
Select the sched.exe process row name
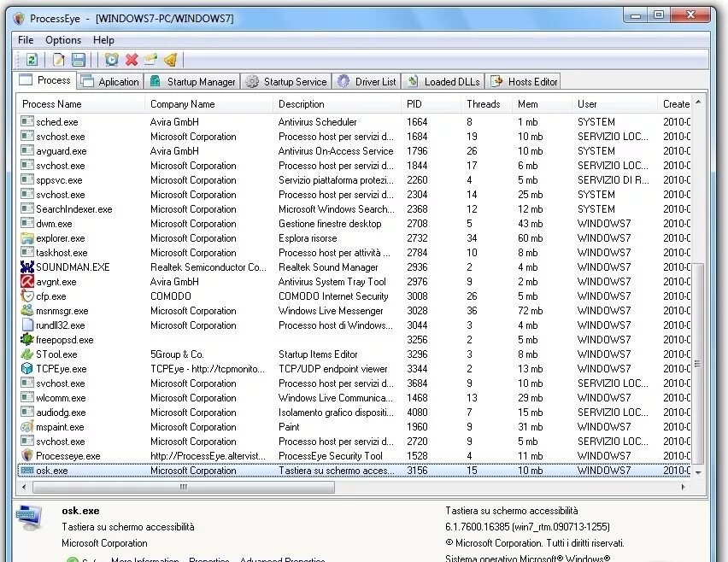coord(57,122)
